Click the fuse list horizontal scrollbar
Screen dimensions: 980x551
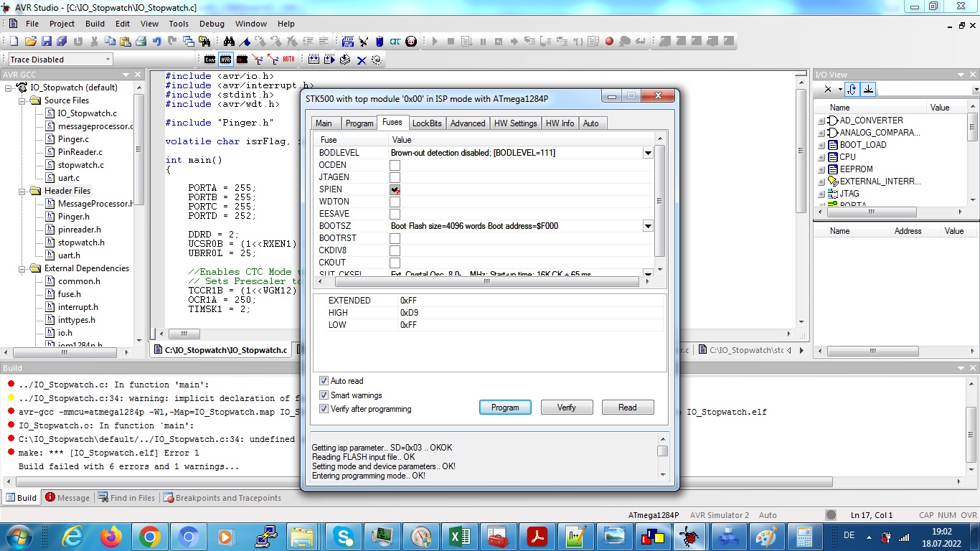486,282
